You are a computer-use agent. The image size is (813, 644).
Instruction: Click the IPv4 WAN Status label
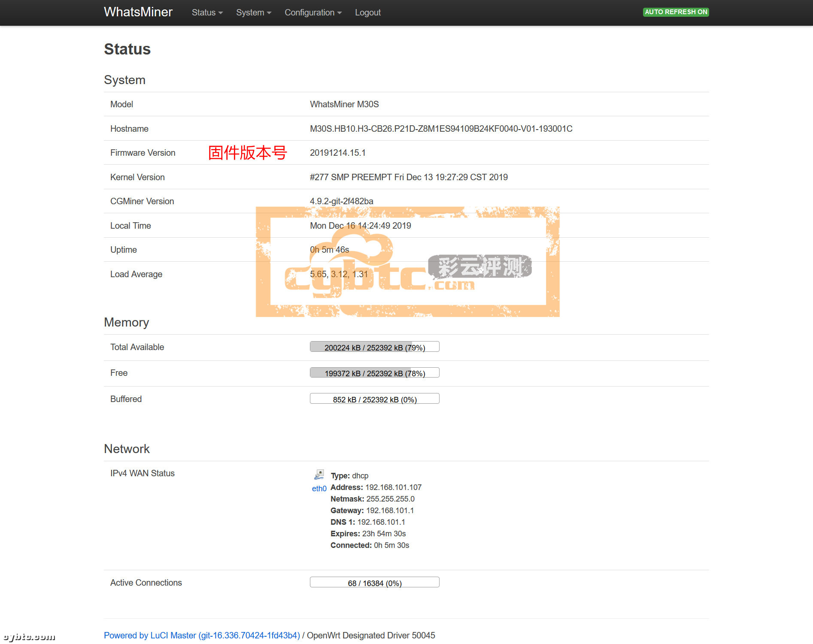point(143,473)
